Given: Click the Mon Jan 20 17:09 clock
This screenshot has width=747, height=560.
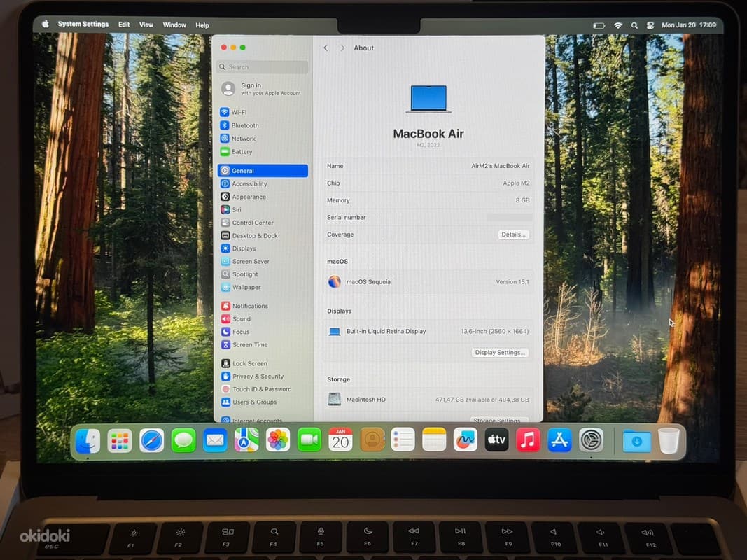Looking at the screenshot, I should [x=689, y=24].
